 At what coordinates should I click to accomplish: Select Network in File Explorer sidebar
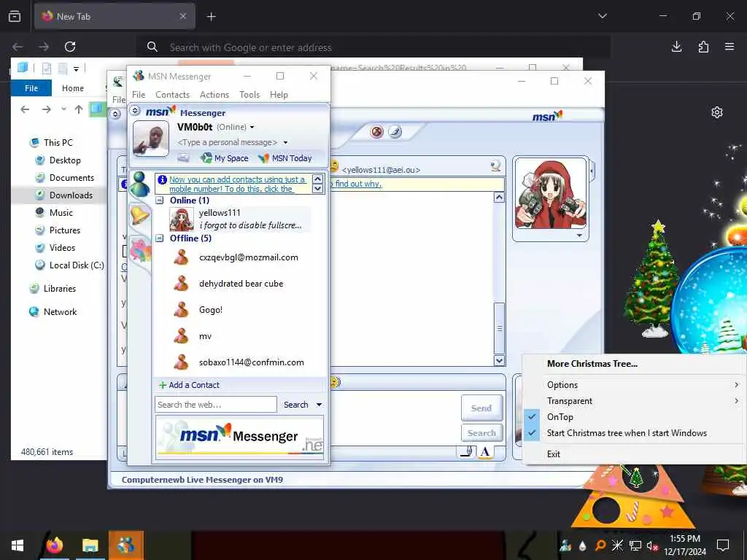tap(60, 312)
